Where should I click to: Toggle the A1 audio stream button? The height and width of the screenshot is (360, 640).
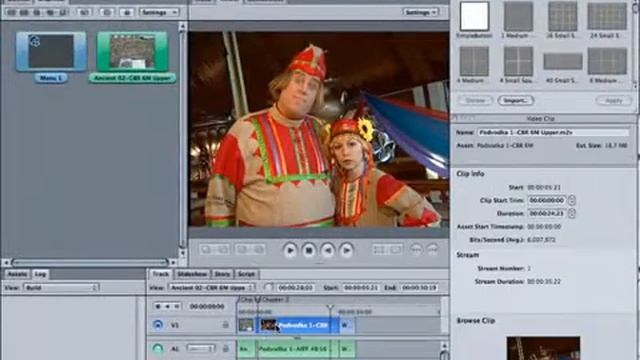click(158, 349)
